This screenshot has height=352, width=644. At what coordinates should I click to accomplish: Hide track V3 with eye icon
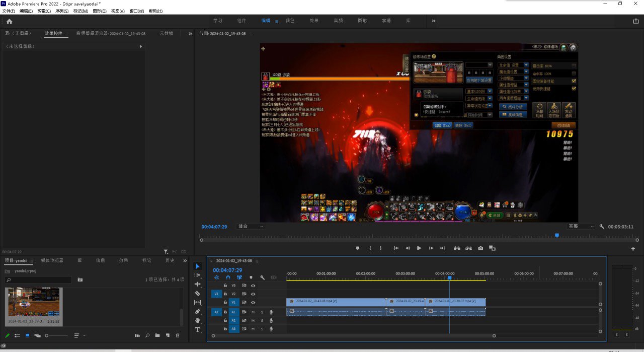pos(253,286)
